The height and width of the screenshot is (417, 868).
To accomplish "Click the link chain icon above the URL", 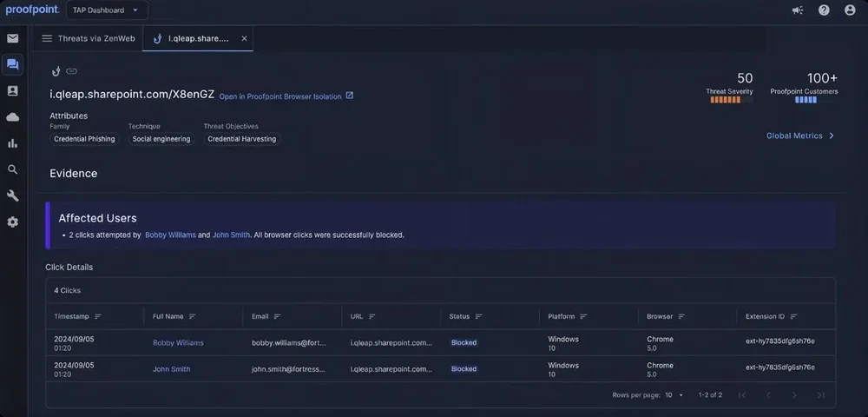I will [x=71, y=71].
